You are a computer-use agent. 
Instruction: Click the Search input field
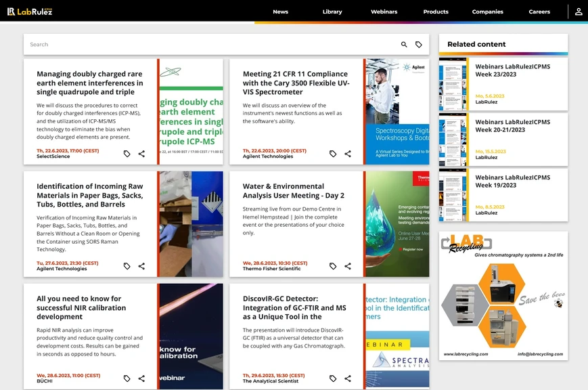pos(212,44)
